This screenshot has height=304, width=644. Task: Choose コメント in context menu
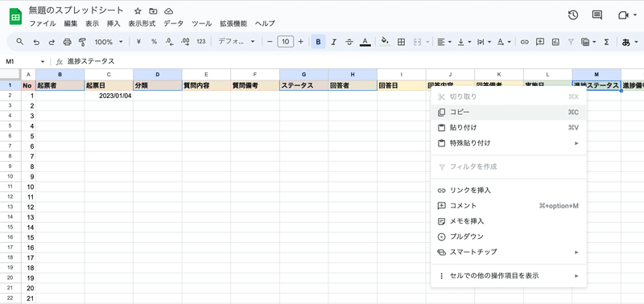[509, 206]
